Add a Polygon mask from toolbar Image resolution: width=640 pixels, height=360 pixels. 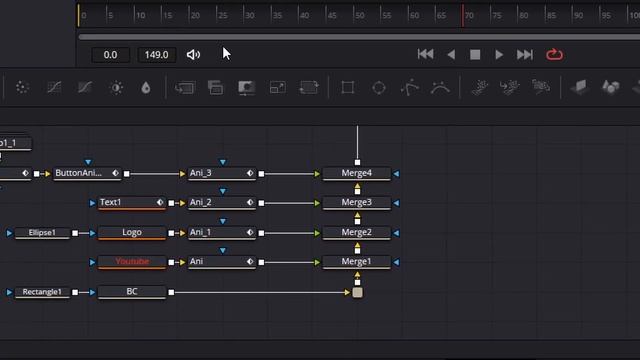(409, 87)
